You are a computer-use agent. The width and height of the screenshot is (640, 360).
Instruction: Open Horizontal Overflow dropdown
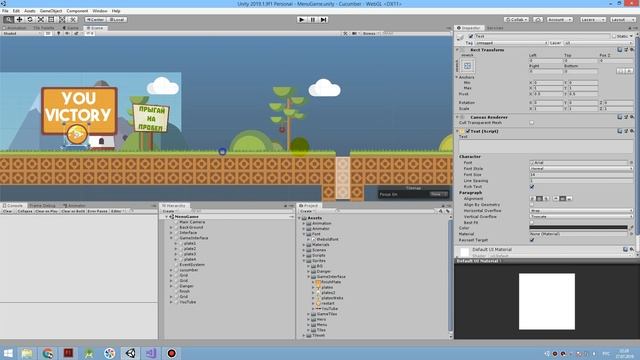pos(581,211)
